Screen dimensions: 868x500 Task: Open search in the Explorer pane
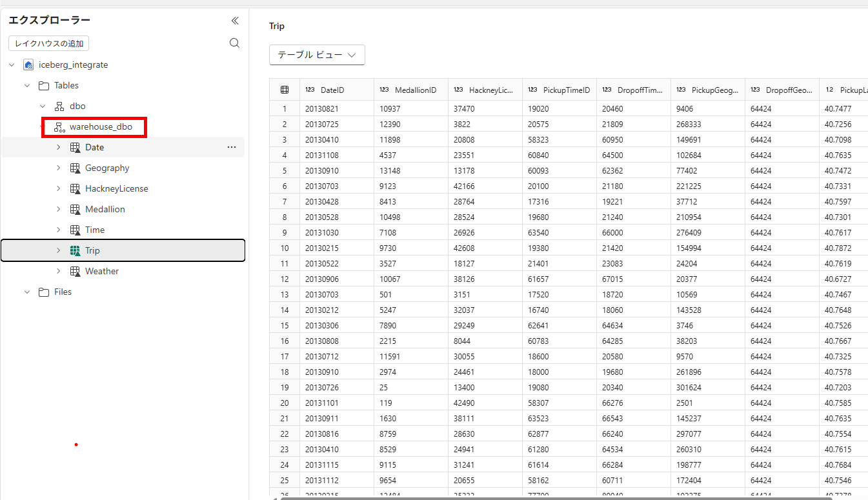coord(235,43)
